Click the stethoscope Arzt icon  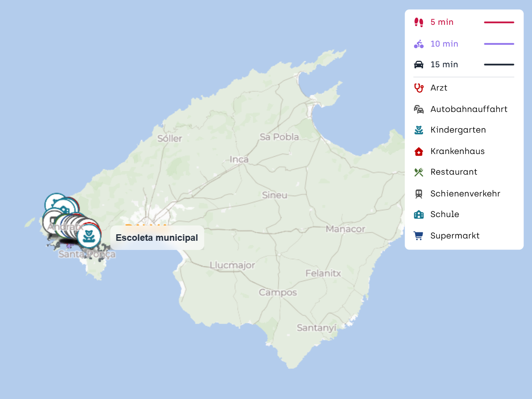(418, 88)
